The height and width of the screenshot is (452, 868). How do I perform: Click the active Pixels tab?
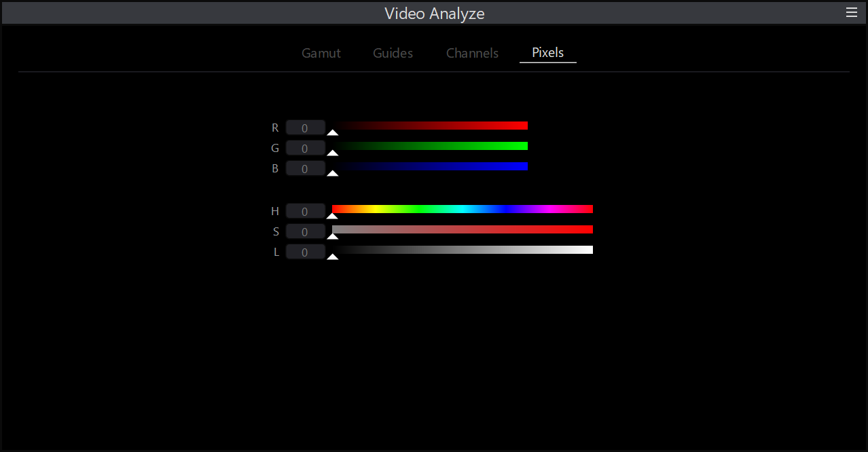pos(547,53)
